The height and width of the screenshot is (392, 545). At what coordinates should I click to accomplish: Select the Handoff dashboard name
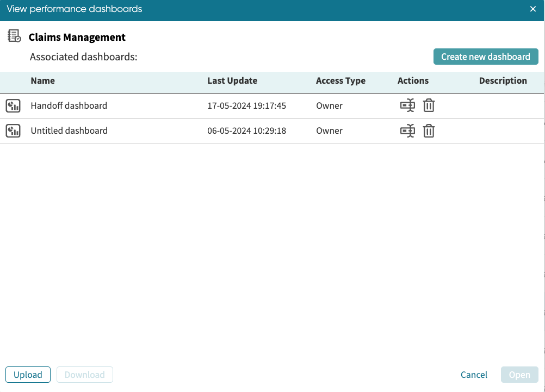pyautogui.click(x=69, y=105)
